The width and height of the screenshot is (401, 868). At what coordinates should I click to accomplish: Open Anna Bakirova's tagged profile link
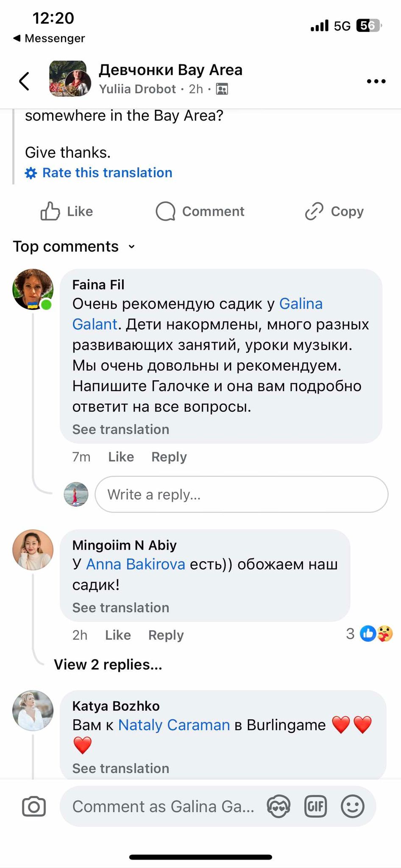point(136,564)
